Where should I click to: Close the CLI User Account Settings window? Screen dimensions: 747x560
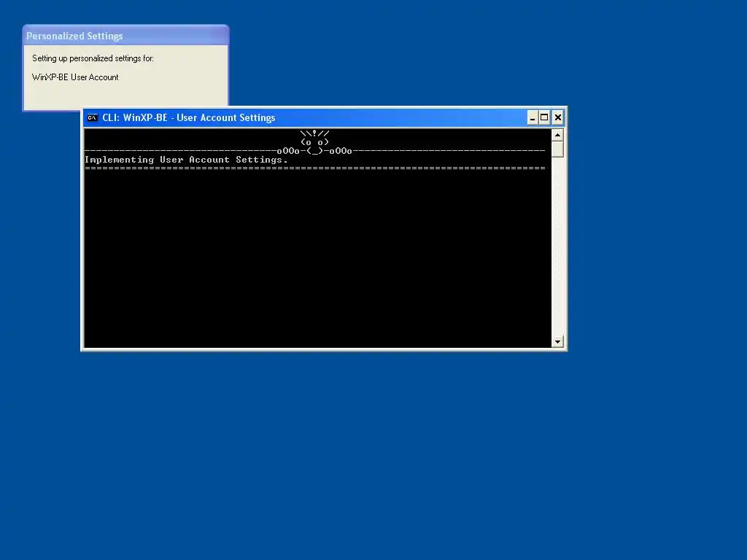(x=558, y=117)
